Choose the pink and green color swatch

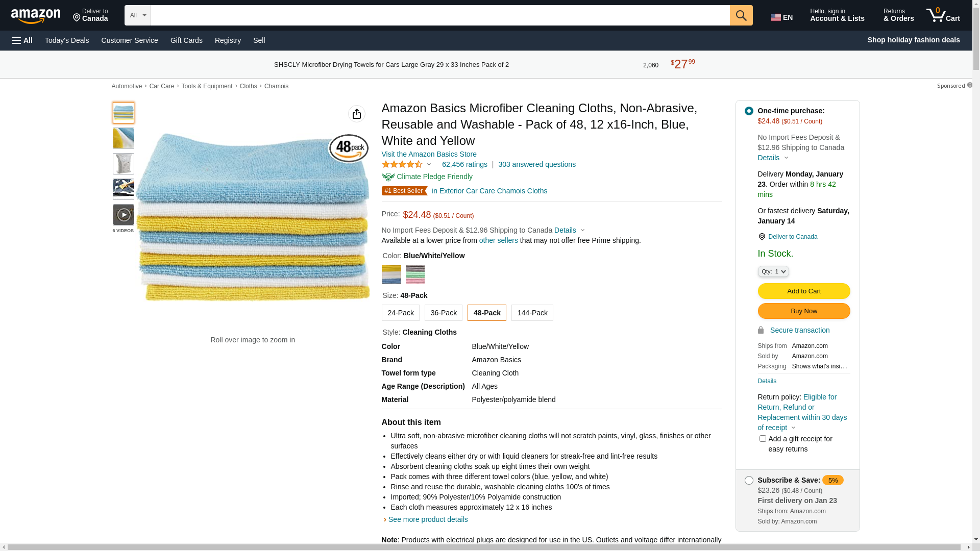pyautogui.click(x=415, y=274)
